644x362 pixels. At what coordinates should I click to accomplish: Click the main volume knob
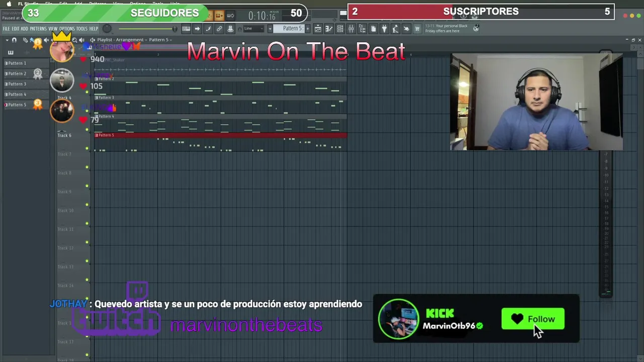coord(107,29)
